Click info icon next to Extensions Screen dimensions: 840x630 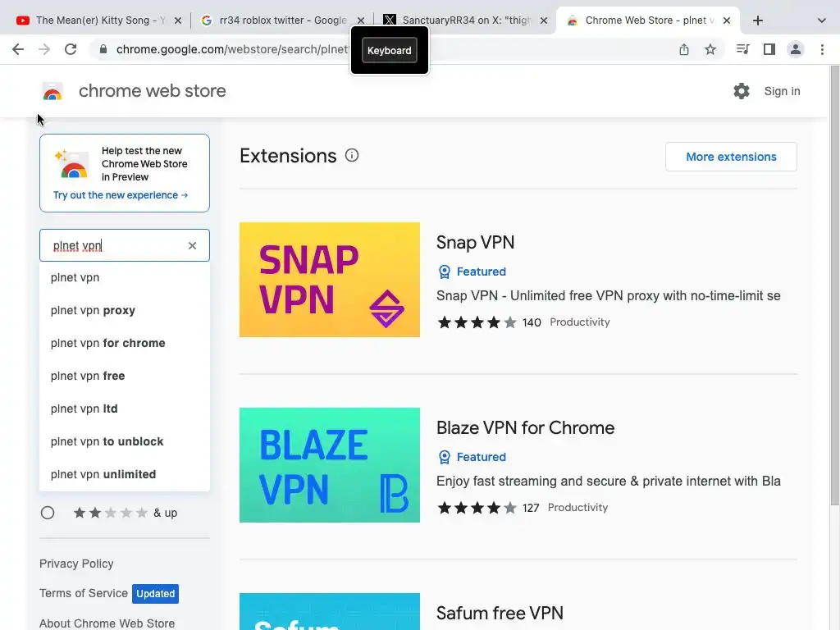click(x=351, y=155)
